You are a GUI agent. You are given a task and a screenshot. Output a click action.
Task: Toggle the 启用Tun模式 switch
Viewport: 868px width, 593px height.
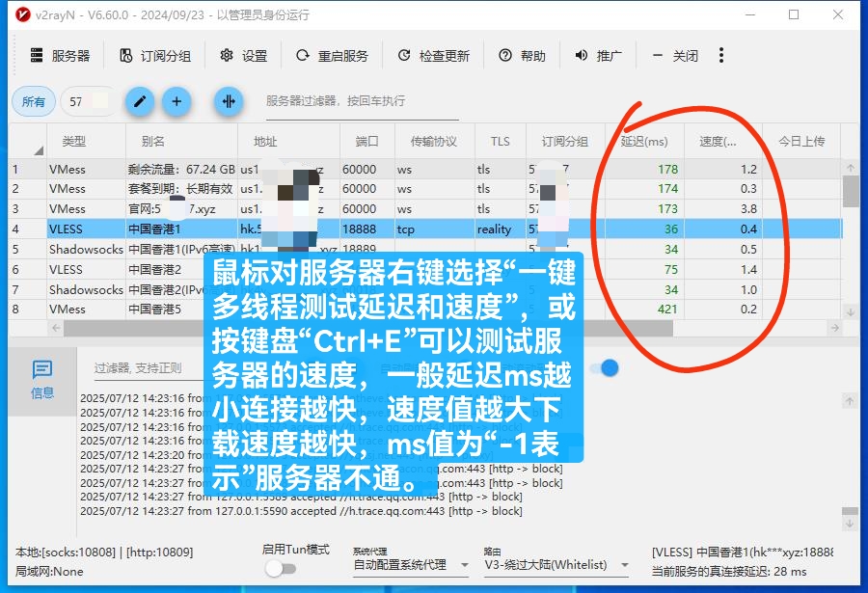[281, 570]
